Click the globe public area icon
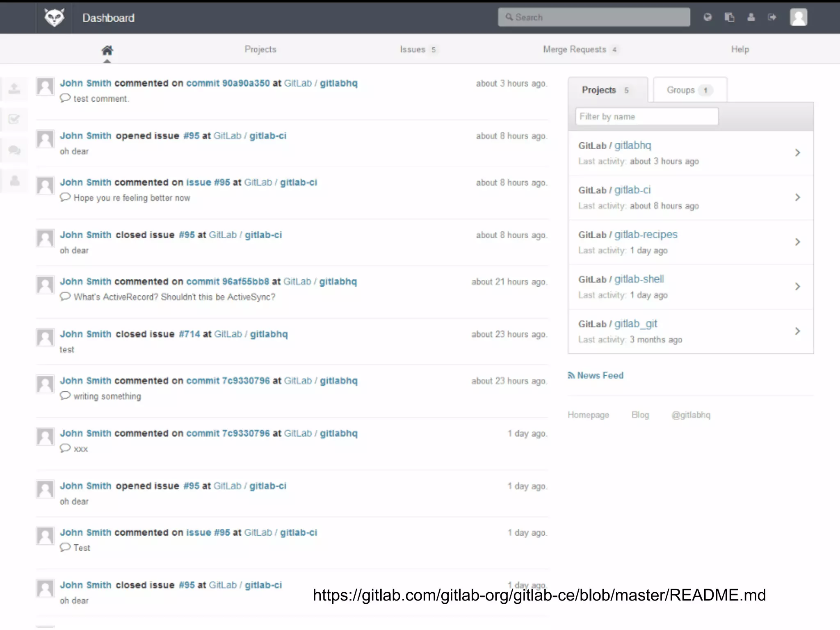This screenshot has width=840, height=630. coord(708,17)
